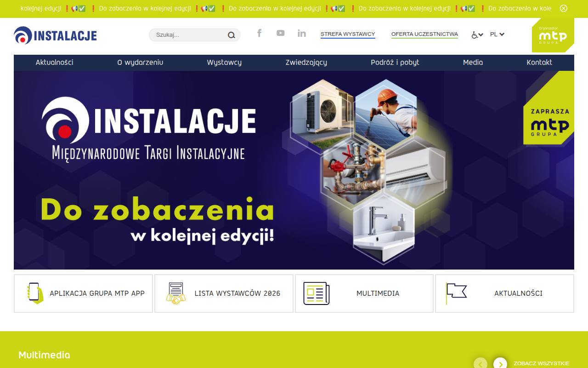Open the Zwiedzający menu
Screen dimensions: 588x368
click(306, 63)
